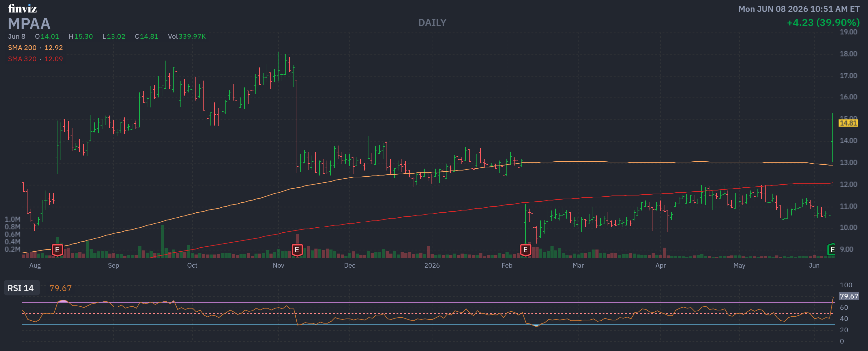
Task: Click the green June earnings E marker
Action: (831, 250)
